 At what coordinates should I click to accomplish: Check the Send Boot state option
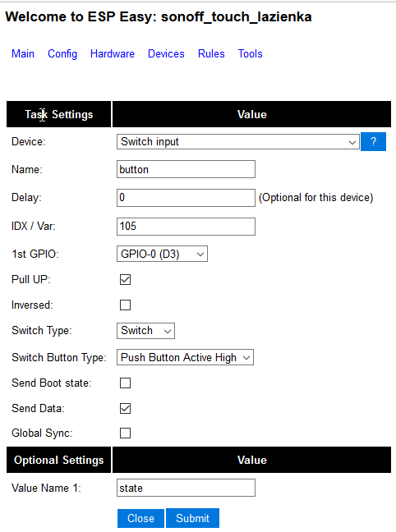126,383
